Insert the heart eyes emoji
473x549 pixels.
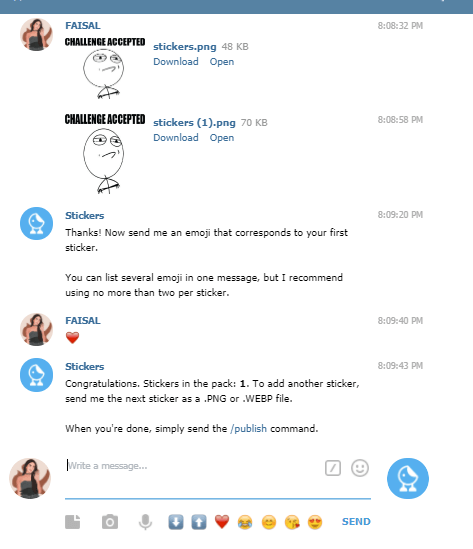click(315, 522)
